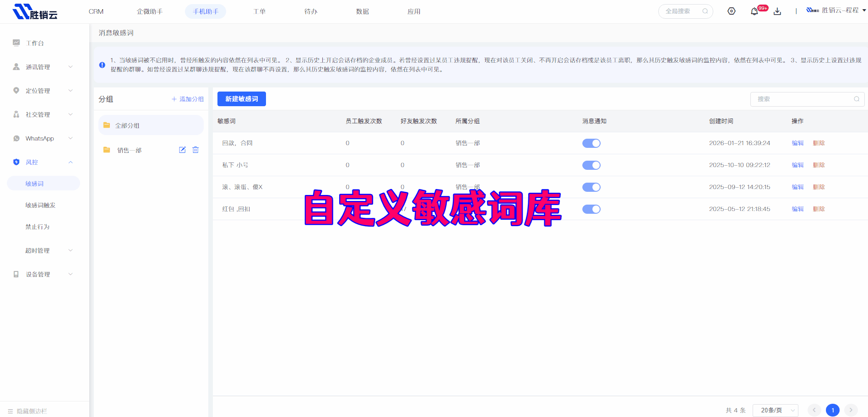Click edit icon for 销售一部 group
This screenshot has height=417, width=868.
pos(182,150)
